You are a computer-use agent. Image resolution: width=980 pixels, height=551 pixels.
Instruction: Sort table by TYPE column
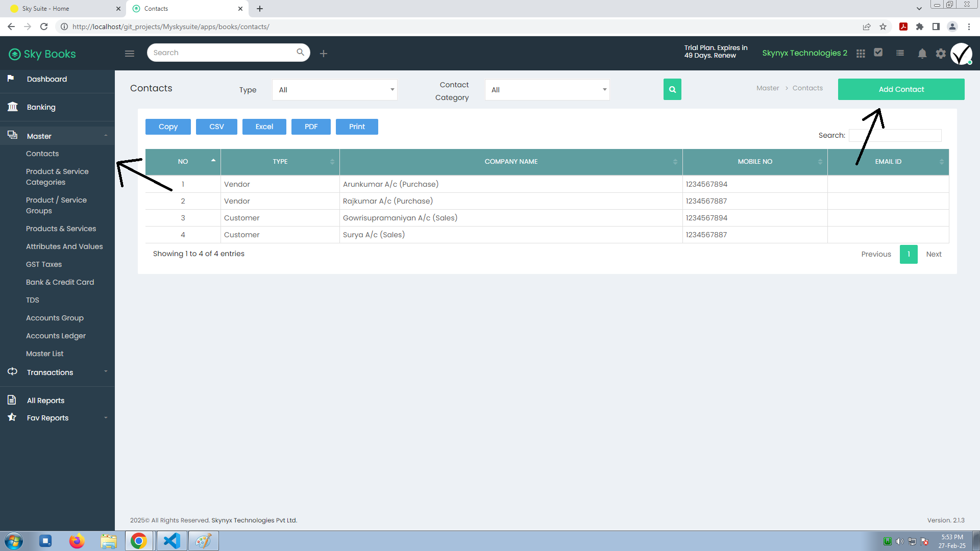280,162
